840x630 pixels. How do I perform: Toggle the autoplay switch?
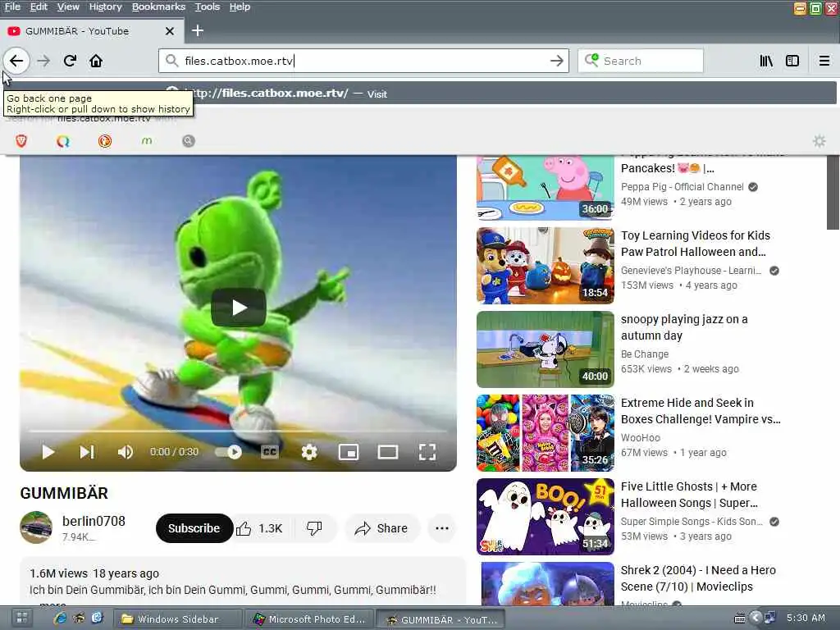229,452
